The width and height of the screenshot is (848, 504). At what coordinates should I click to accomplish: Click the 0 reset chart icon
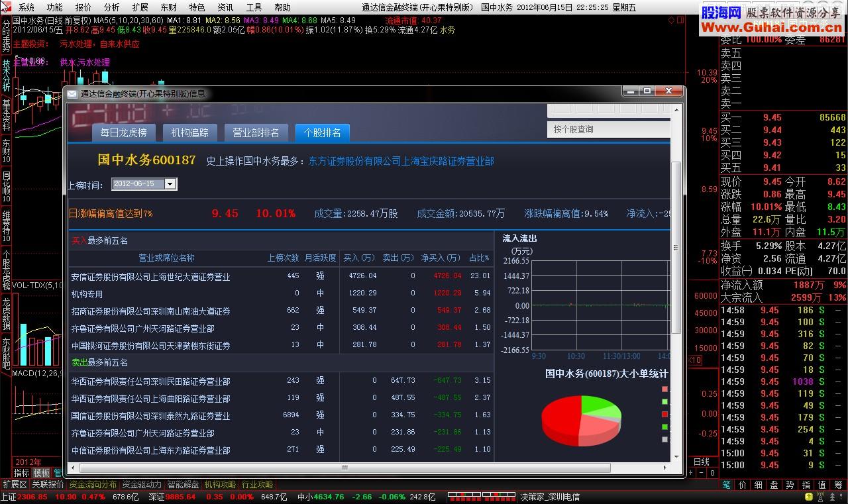[712, 473]
